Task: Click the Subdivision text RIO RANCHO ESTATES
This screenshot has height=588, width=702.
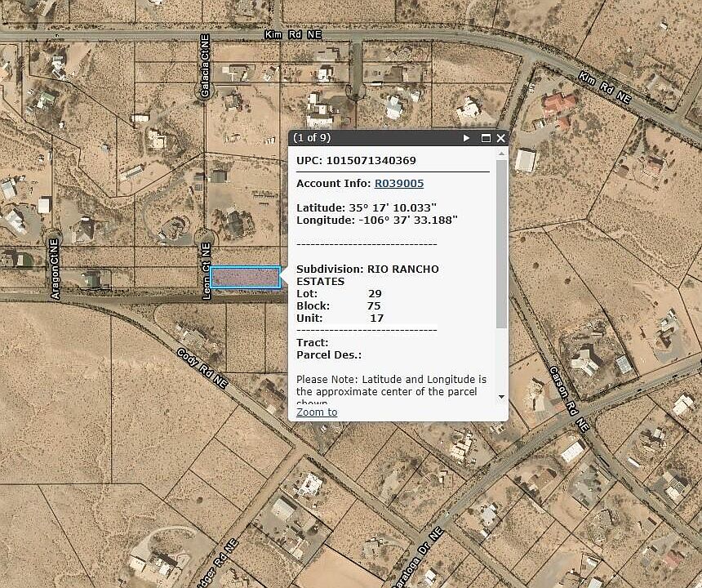Action: tap(367, 275)
